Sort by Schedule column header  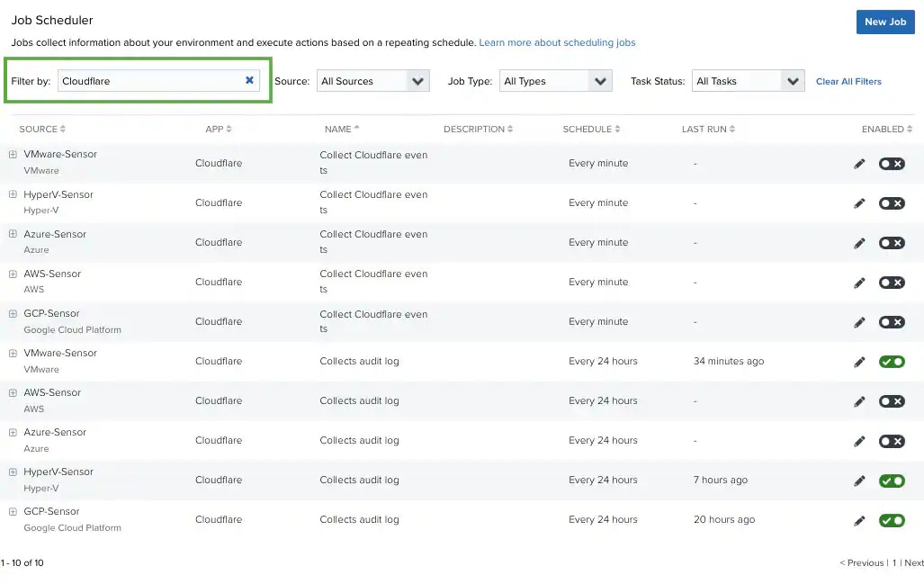point(591,129)
